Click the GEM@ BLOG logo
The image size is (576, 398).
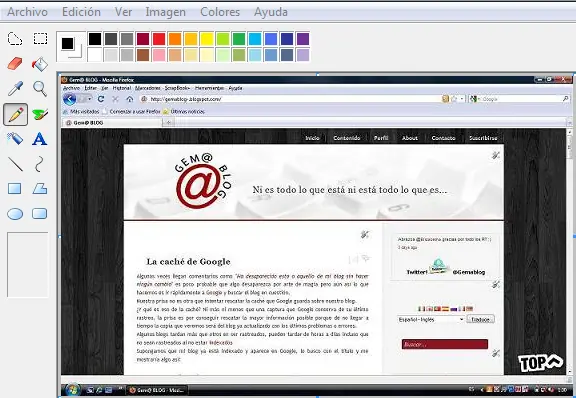pyautogui.click(x=203, y=181)
